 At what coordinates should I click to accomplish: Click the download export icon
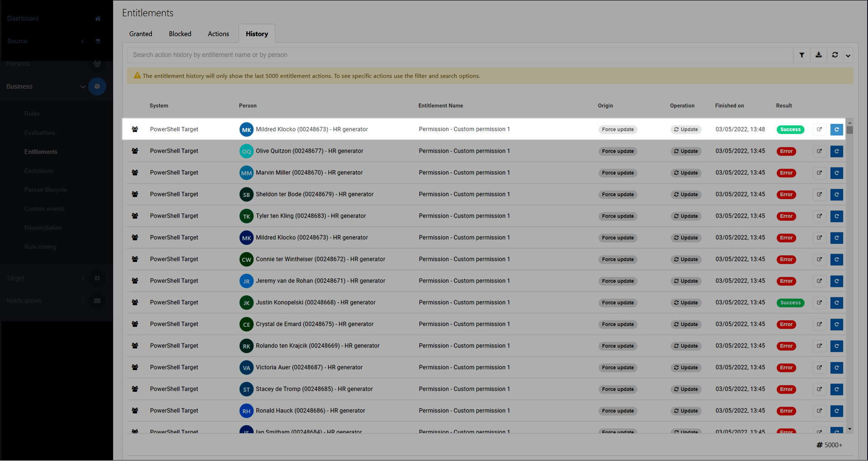tap(818, 55)
